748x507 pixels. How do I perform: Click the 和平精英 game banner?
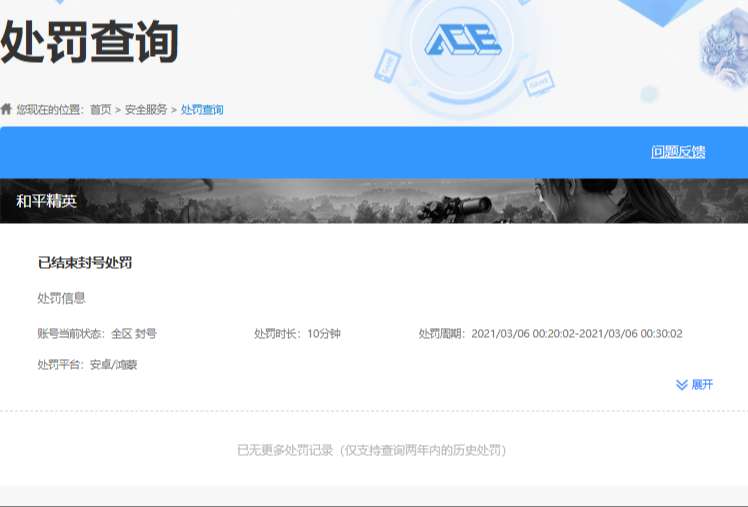click(x=374, y=201)
